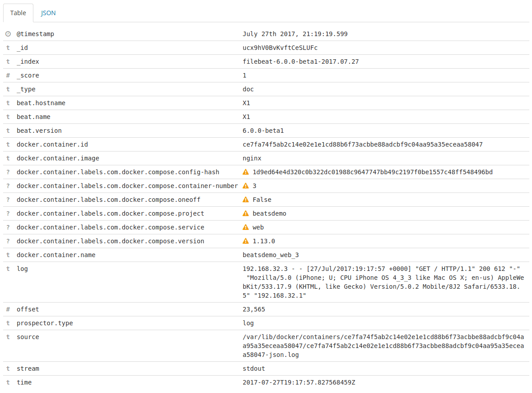
Task: Switch to the JSON tab
Action: coord(48,13)
